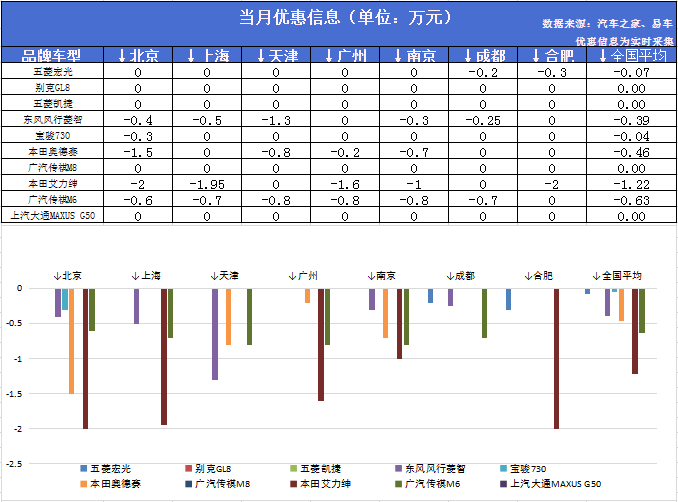
Task: Select the ↓北京 table header cell
Action: 138,55
